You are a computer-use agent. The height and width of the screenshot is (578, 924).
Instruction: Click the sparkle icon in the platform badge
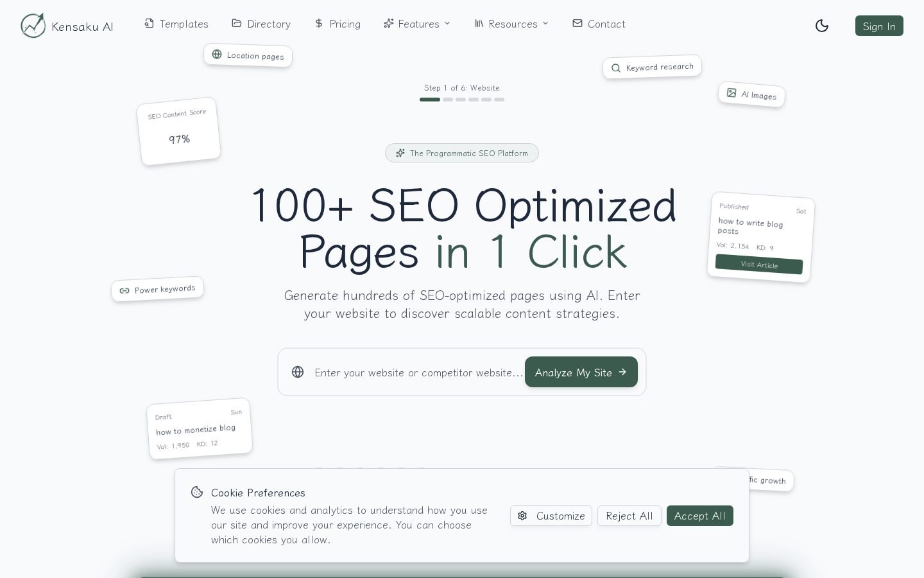400,153
